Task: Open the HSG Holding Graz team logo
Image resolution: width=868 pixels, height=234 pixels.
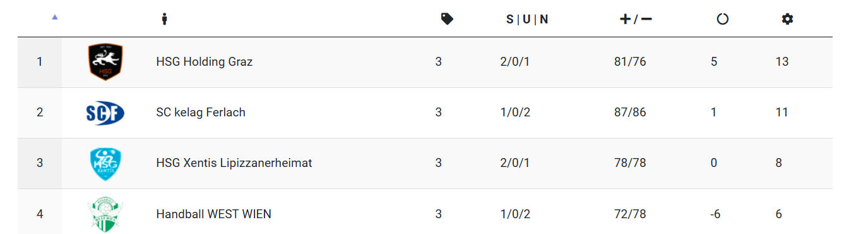Action: click(x=105, y=62)
